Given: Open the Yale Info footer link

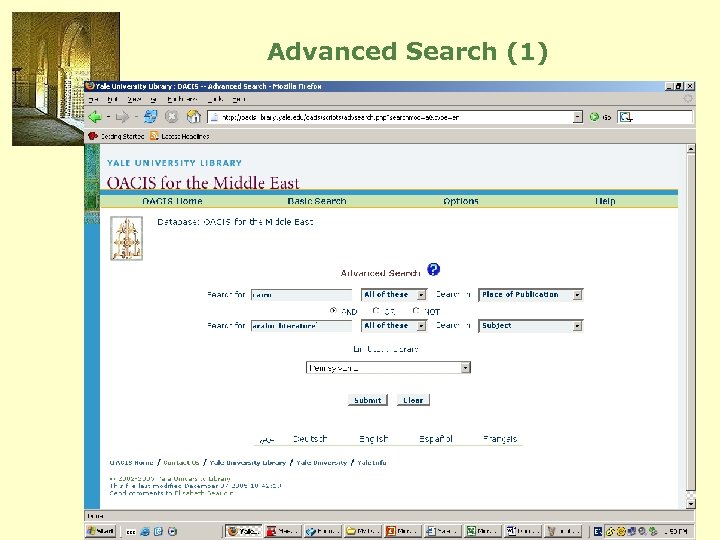Looking at the screenshot, I should (371, 462).
